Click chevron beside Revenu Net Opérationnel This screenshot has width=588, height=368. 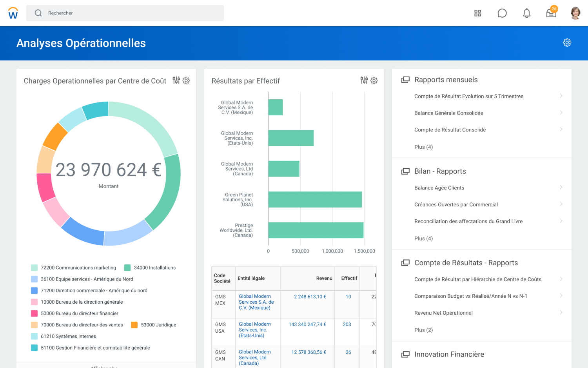coord(561,312)
